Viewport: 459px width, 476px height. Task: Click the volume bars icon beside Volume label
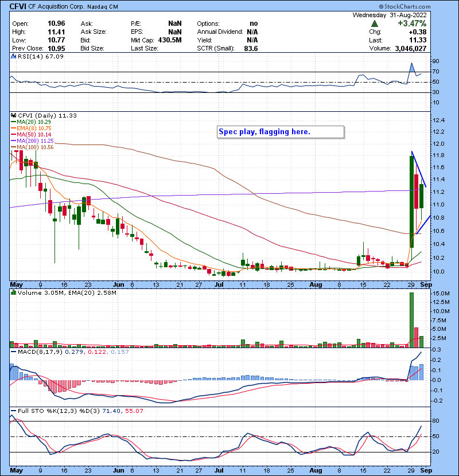pos(13,292)
